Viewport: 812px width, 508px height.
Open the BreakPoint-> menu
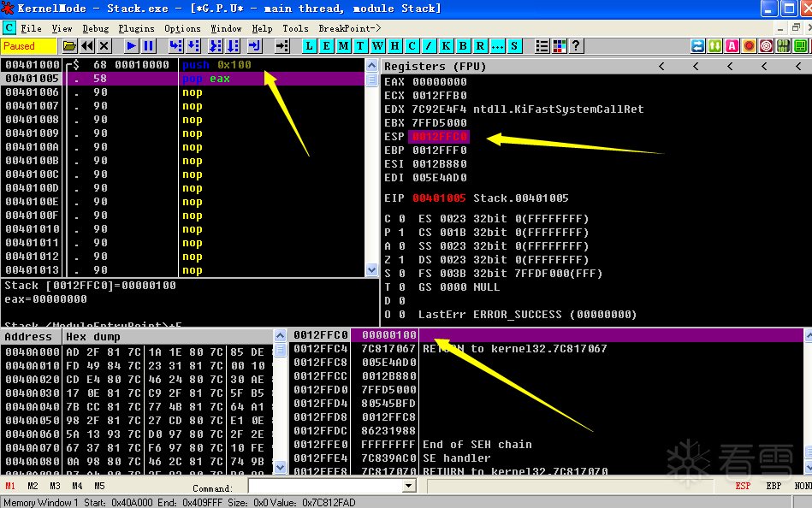(x=350, y=28)
